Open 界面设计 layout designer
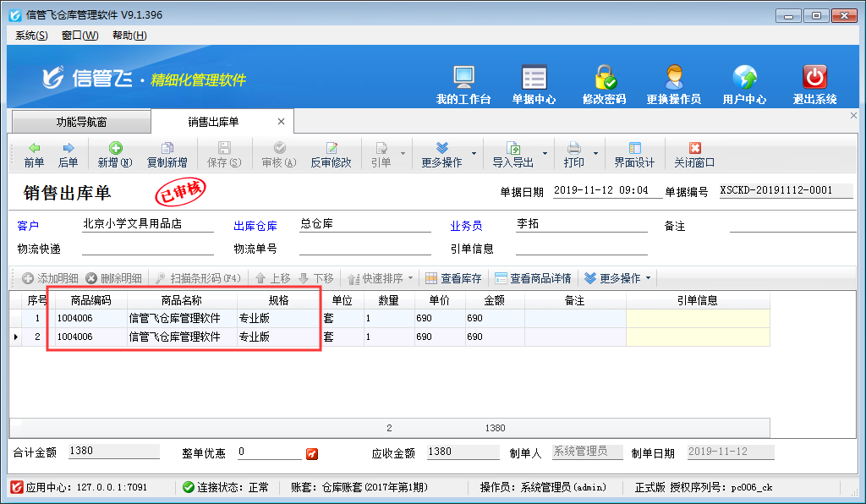The image size is (866, 504). (x=634, y=155)
